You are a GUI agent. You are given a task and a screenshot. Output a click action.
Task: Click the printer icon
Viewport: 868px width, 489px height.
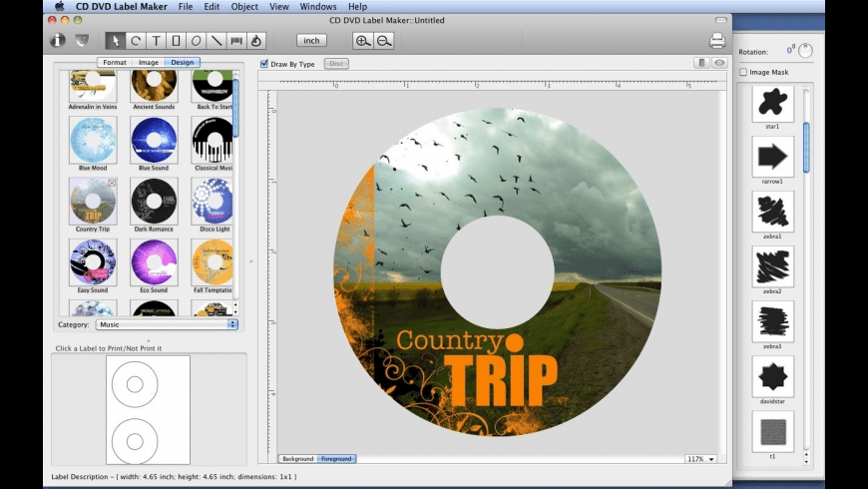[716, 41]
